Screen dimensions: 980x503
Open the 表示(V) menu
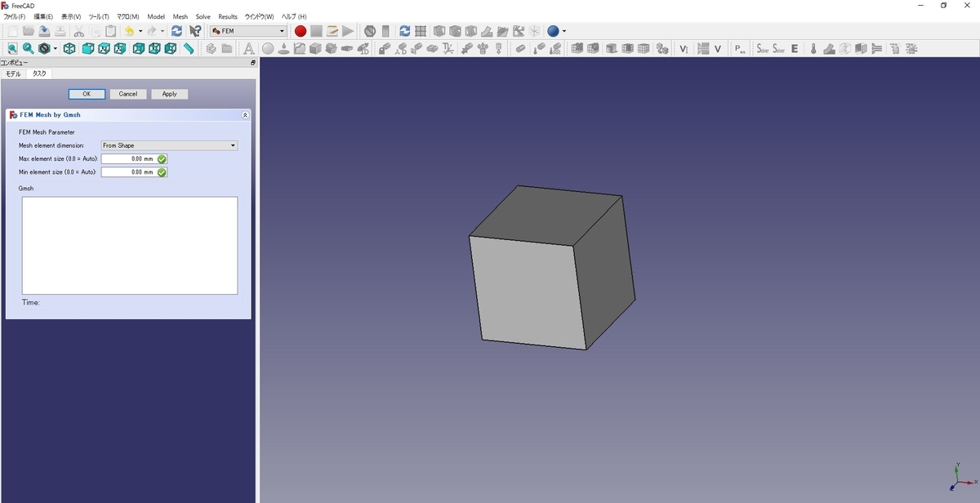pyautogui.click(x=71, y=16)
